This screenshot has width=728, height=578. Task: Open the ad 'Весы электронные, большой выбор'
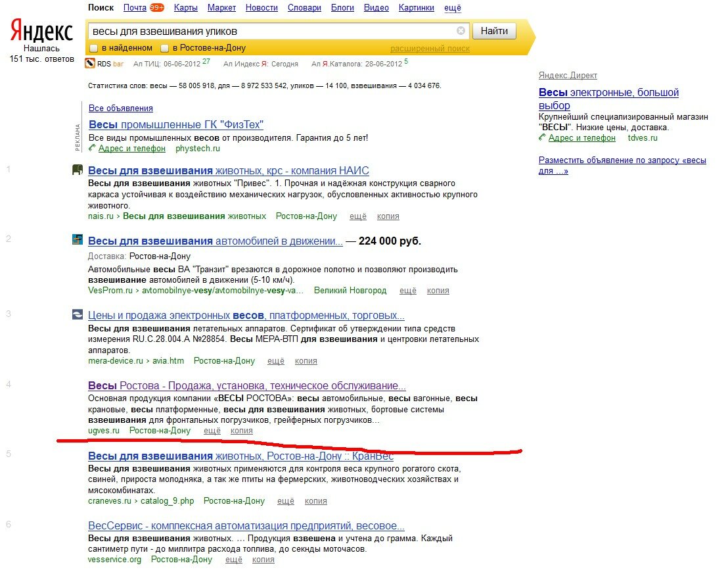pyautogui.click(x=608, y=99)
